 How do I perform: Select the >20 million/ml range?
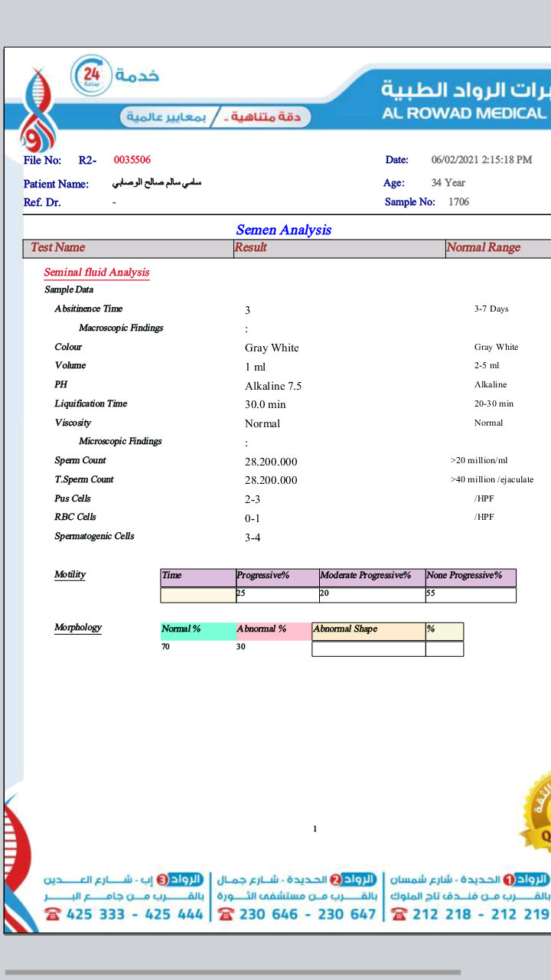click(x=479, y=461)
